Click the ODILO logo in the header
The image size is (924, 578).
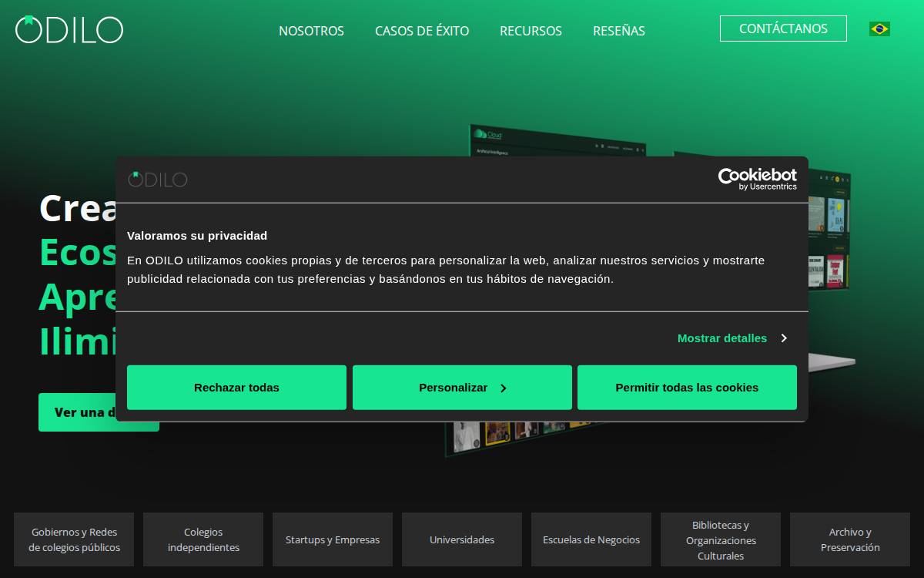69,29
